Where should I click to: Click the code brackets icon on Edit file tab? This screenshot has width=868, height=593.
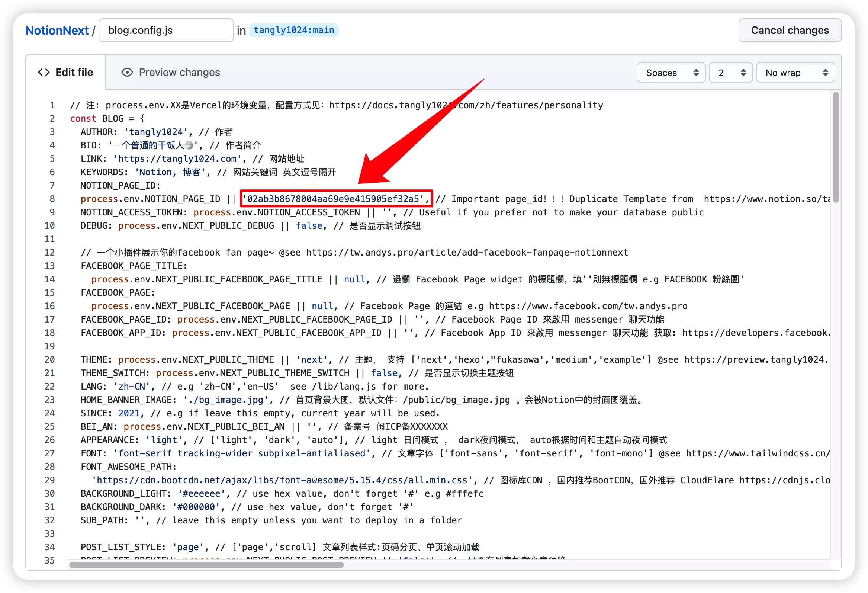[x=44, y=72]
